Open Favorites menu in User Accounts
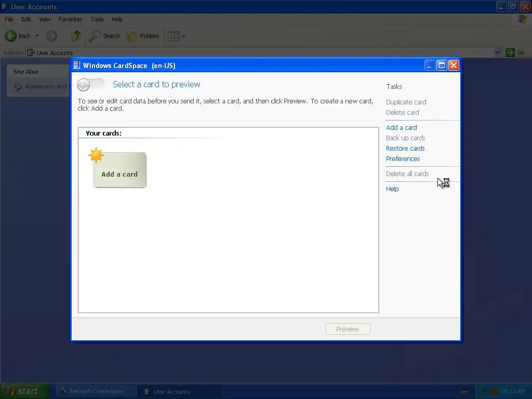The image size is (532, 399). 70,19
